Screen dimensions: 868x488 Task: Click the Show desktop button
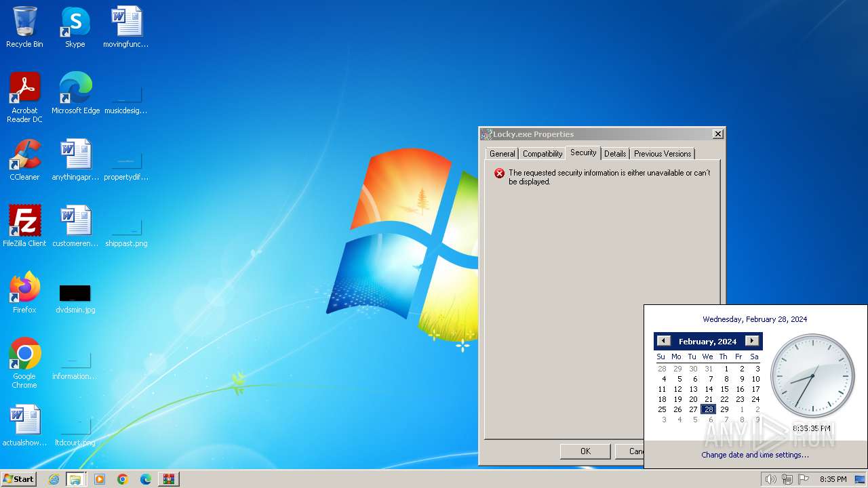click(x=861, y=479)
